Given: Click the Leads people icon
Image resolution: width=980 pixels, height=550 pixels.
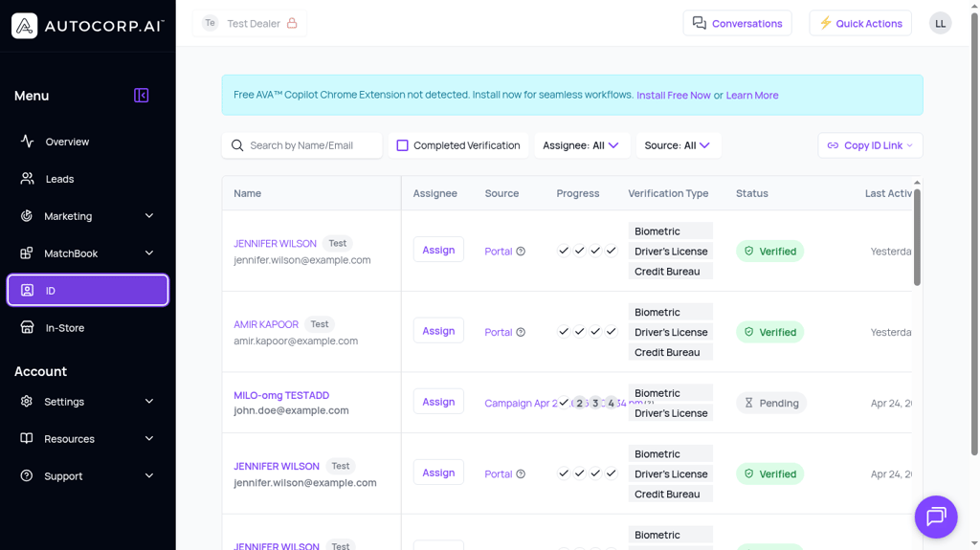Looking at the screenshot, I should 27,179.
